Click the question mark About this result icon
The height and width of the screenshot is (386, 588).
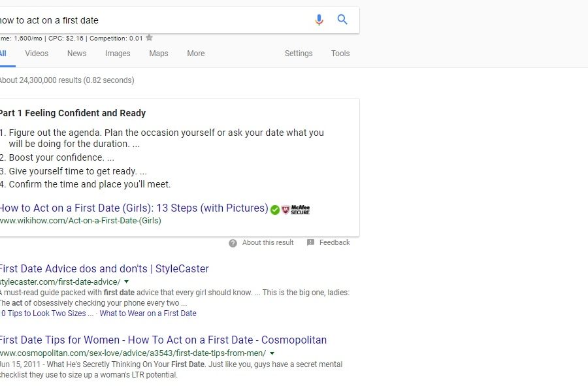[x=233, y=243]
